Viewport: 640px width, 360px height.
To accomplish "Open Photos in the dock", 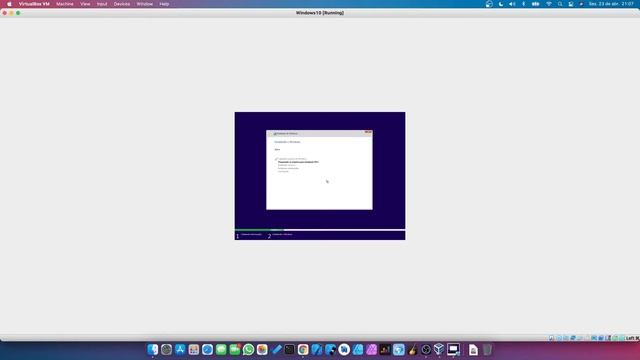I will pos(262,349).
